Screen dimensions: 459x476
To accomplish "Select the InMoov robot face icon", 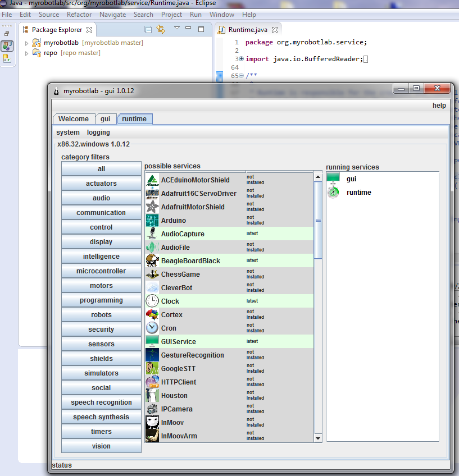I will [x=152, y=422].
